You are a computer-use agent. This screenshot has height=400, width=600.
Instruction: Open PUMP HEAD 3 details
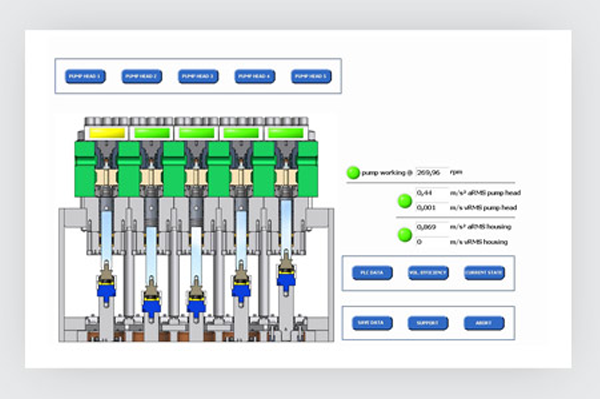pos(198,76)
